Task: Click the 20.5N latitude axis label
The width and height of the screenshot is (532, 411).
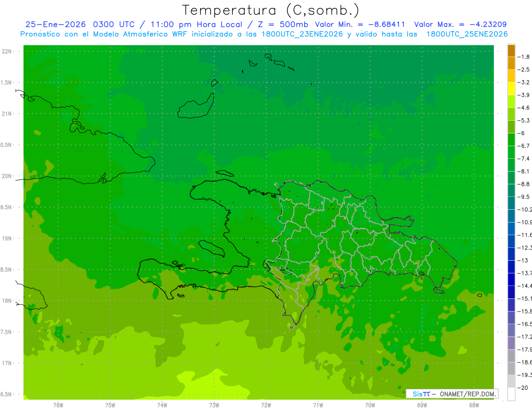Action: (6, 145)
